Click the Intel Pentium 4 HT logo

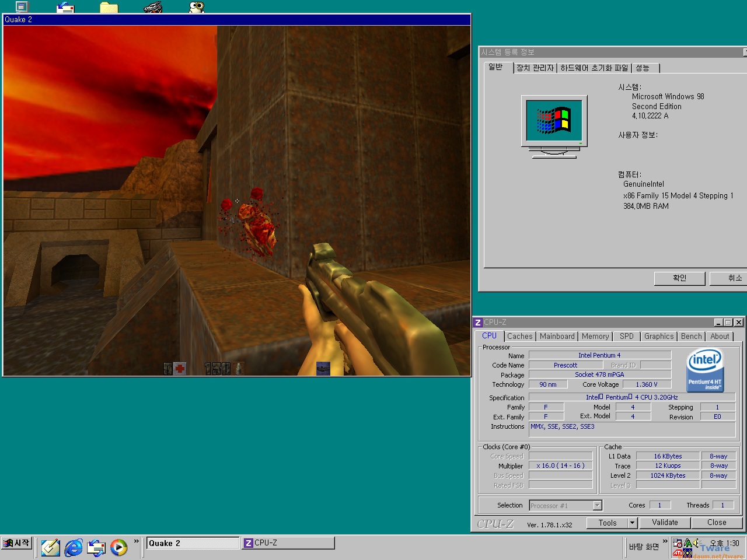point(705,370)
